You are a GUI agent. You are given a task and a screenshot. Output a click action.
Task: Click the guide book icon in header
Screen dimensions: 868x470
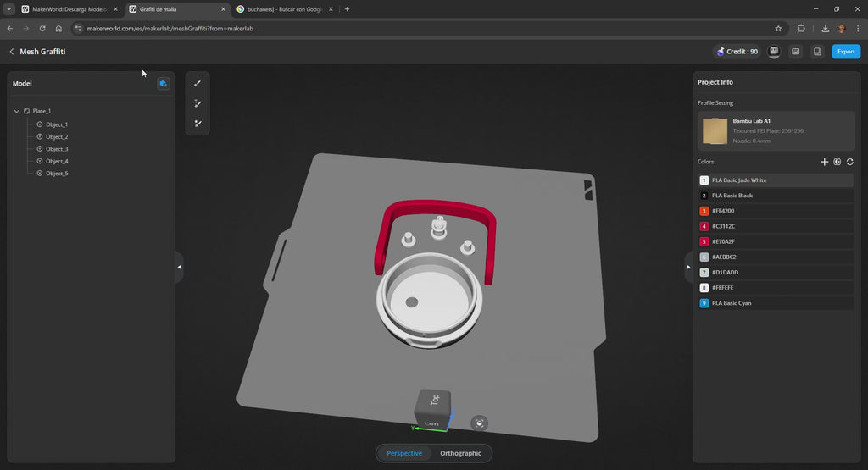(x=817, y=52)
